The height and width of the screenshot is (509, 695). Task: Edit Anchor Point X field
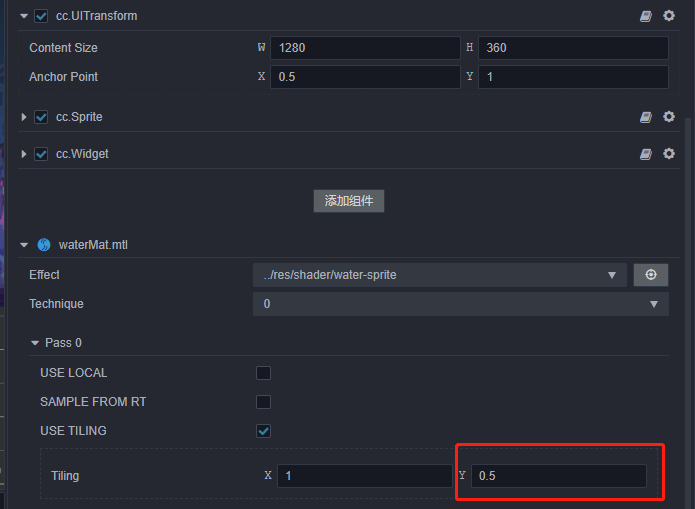point(365,77)
